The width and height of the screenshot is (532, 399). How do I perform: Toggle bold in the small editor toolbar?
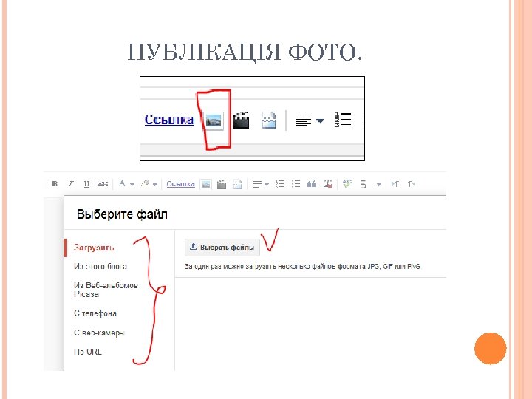click(x=55, y=184)
